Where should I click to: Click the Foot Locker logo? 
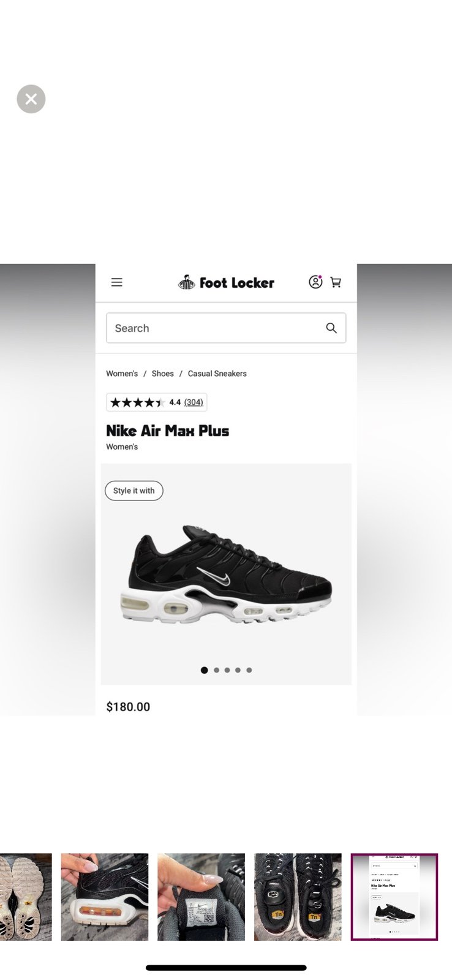pos(226,282)
